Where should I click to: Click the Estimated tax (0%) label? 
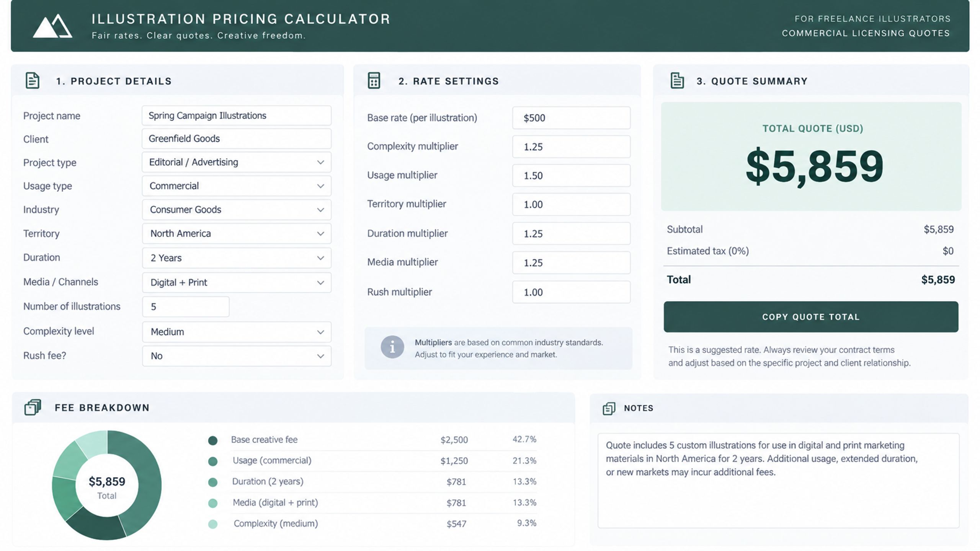pos(708,251)
